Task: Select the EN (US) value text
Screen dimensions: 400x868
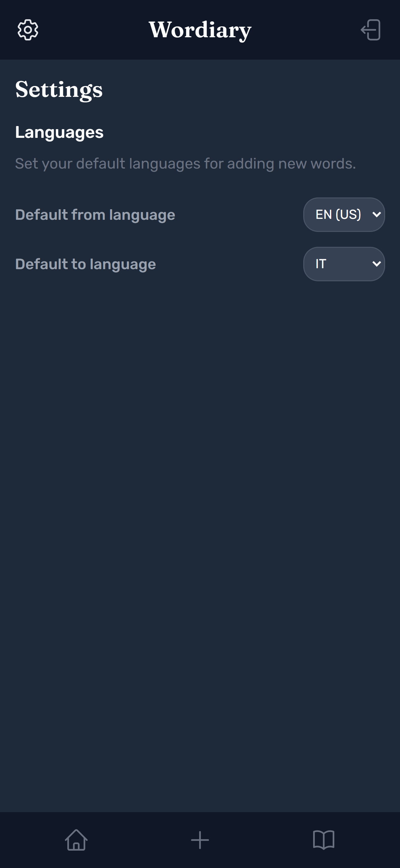Action: tap(338, 215)
